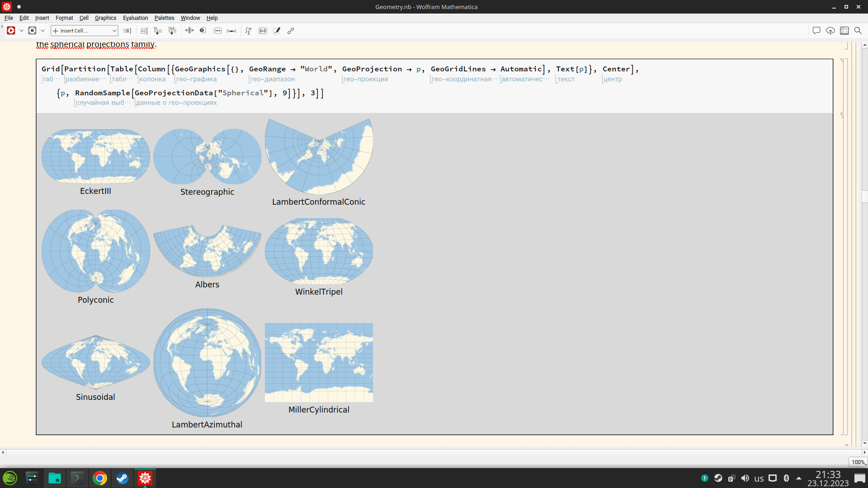Click the kernel settings gear icon
The width and height of the screenshot is (868, 488).
pyautogui.click(x=32, y=31)
